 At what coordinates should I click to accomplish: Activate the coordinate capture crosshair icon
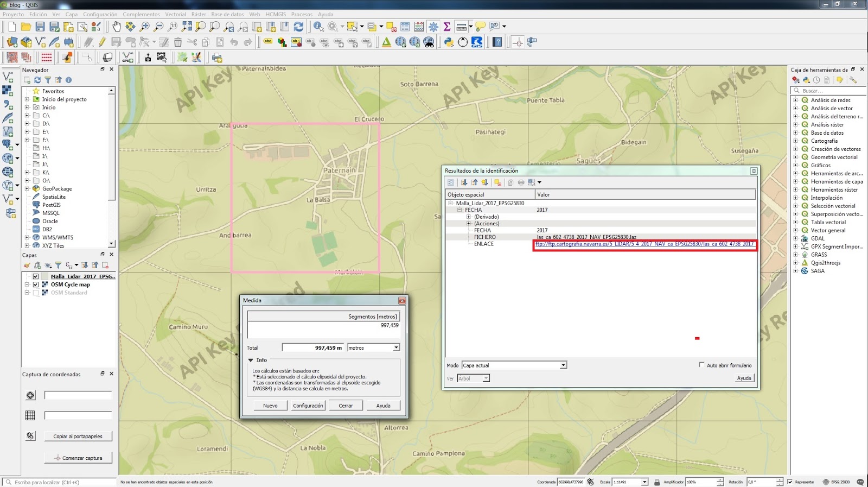[518, 42]
